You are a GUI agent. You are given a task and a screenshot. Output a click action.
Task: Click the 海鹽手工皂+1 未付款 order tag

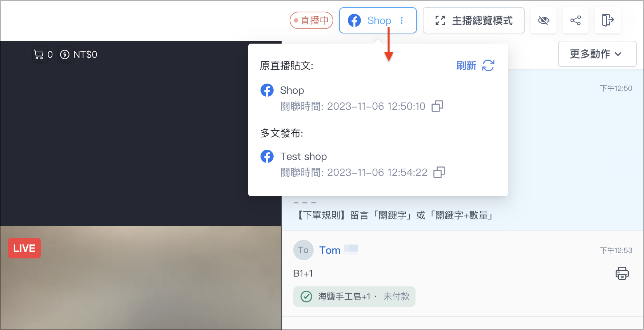pyautogui.click(x=354, y=297)
